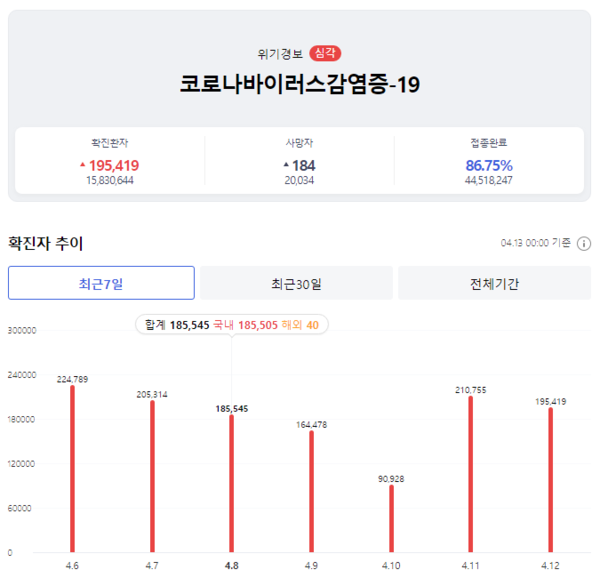This screenshot has width=600, height=578.
Task: Click the tooltip 국내 185,505 value
Action: tap(245, 325)
